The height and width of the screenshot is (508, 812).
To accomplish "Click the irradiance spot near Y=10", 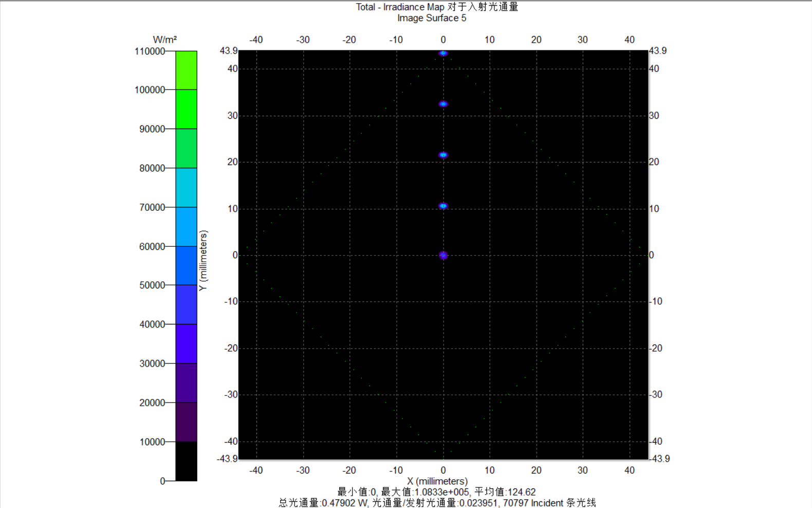I will pyautogui.click(x=443, y=206).
